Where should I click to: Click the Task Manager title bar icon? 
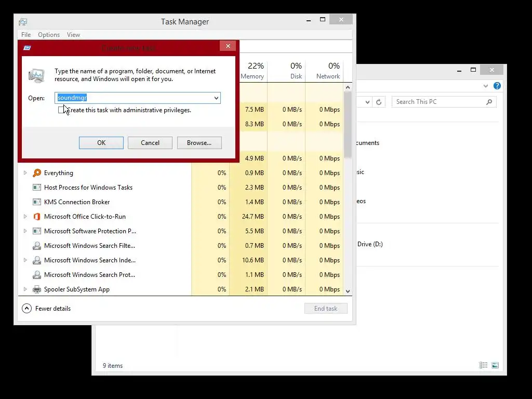[x=23, y=22]
